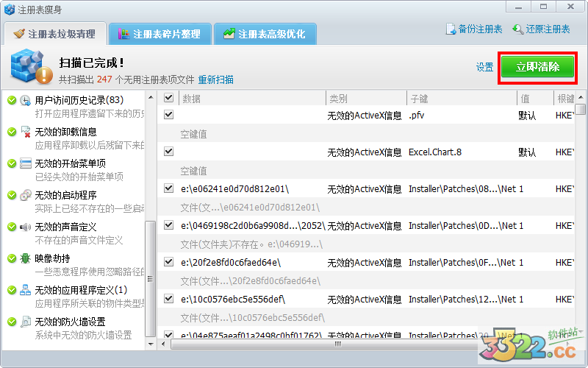The image size is (588, 368).
Task: Click the invalid uninstall info icon
Action: pos(25,132)
